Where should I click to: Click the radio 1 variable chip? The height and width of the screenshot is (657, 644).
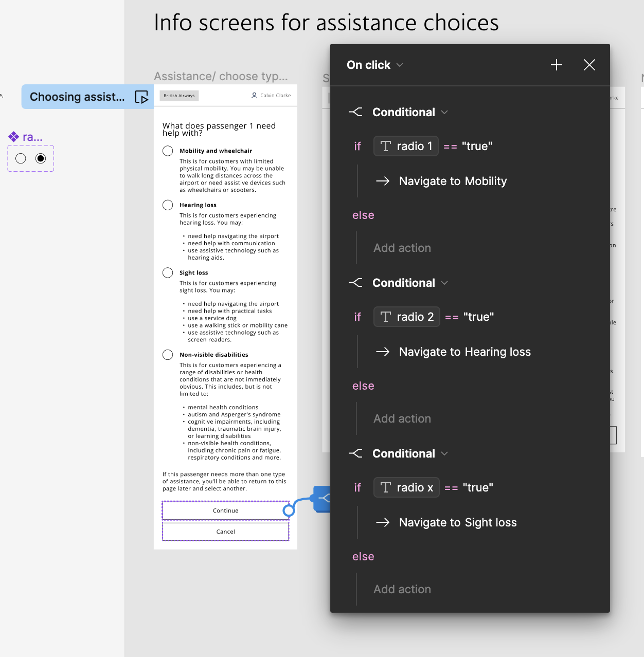[406, 146]
